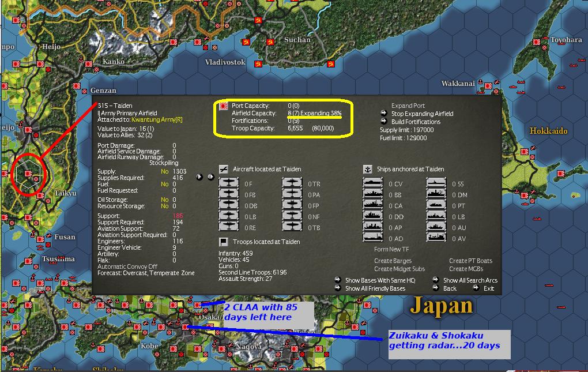
Task: Click Supply limit : 197000 value
Action: [x=406, y=130]
